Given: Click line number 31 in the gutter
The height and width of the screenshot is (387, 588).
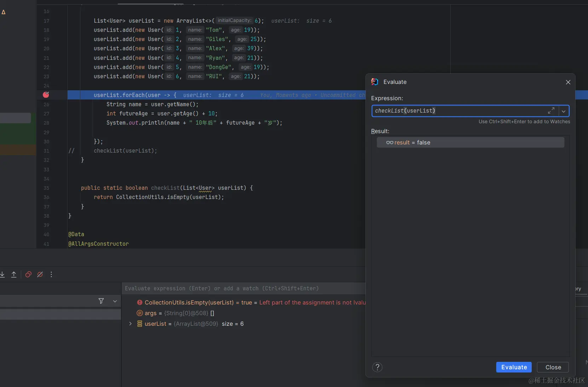Looking at the screenshot, I should [x=46, y=151].
